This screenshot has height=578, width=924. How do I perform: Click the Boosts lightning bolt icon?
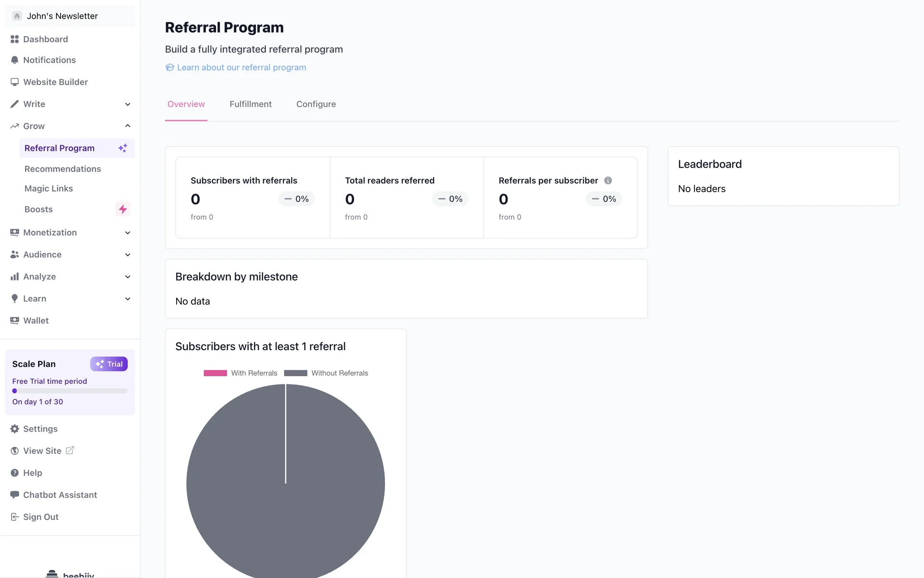(123, 209)
